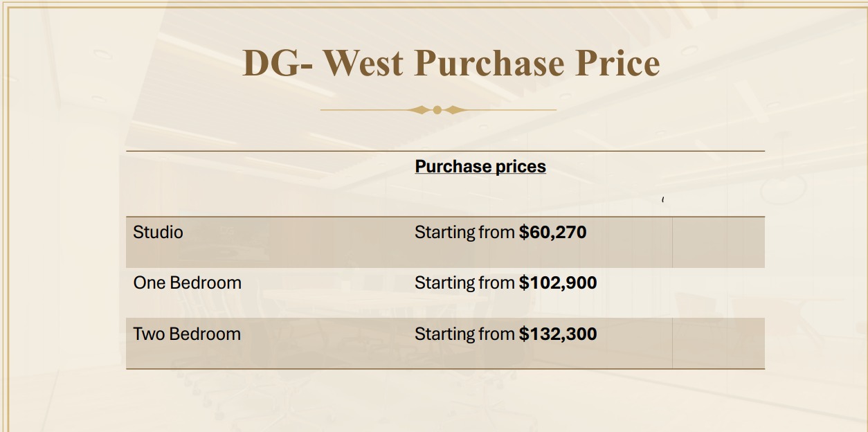Select the One Bedroom row label
Viewport: 868px width, 432px height.
click(188, 282)
